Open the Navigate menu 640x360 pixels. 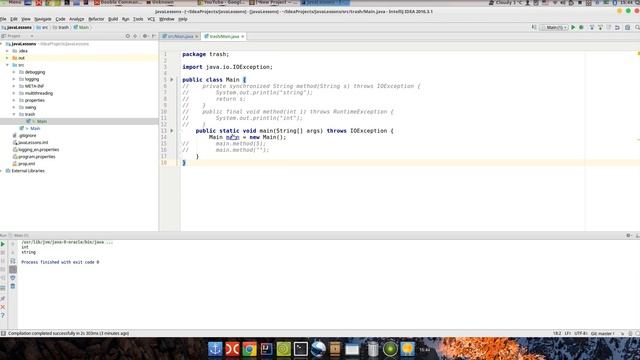(43, 19)
